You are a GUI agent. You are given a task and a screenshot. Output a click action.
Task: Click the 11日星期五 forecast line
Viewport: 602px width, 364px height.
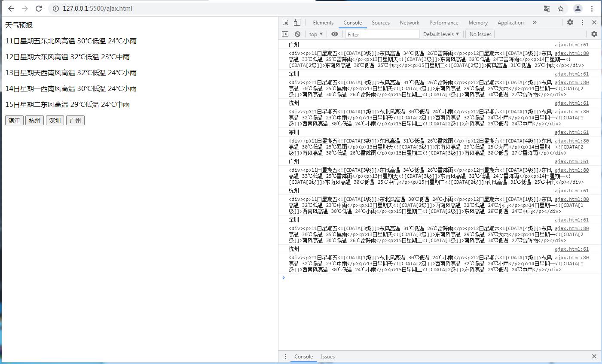point(71,41)
